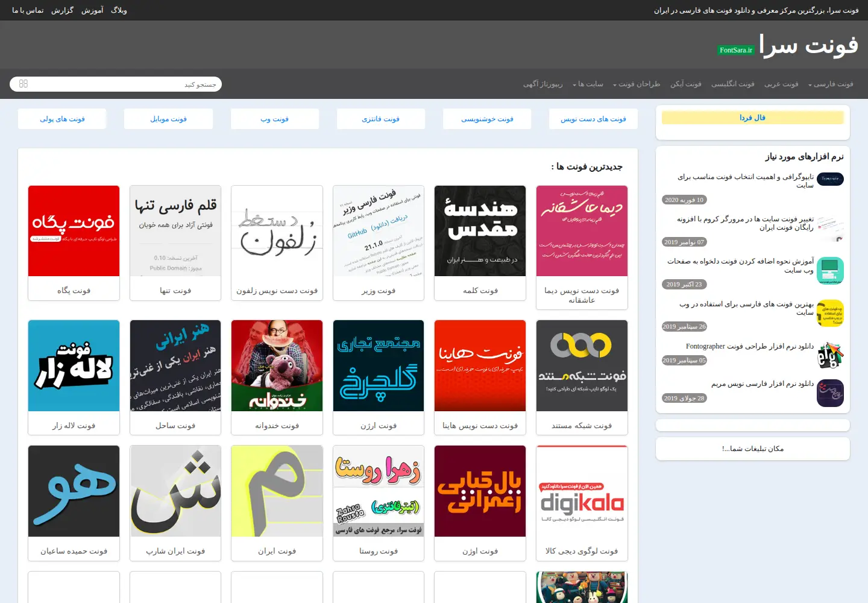Click the فونت سرا site title
868x603 pixels.
(808, 45)
